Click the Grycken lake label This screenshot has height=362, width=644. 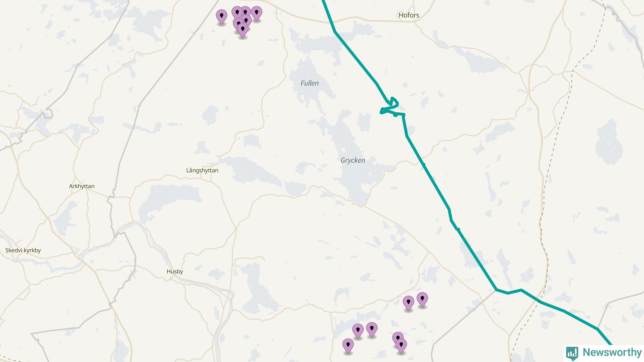tap(353, 160)
